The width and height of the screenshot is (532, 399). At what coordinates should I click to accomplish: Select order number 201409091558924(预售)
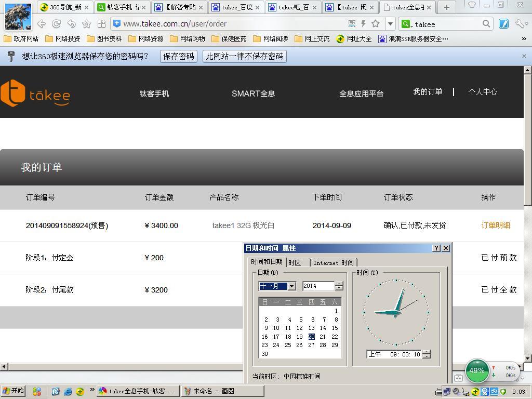(67, 225)
